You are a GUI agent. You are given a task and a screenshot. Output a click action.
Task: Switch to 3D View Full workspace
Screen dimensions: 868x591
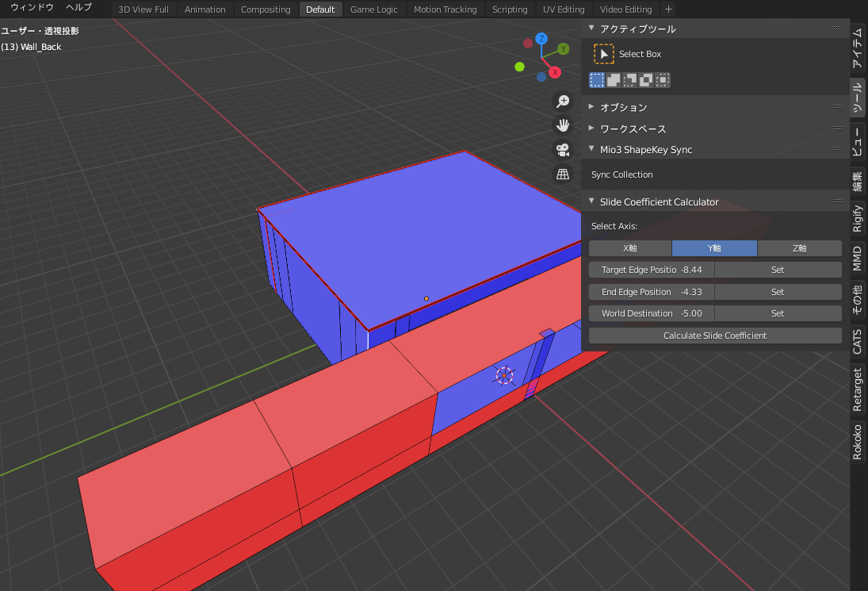(143, 10)
